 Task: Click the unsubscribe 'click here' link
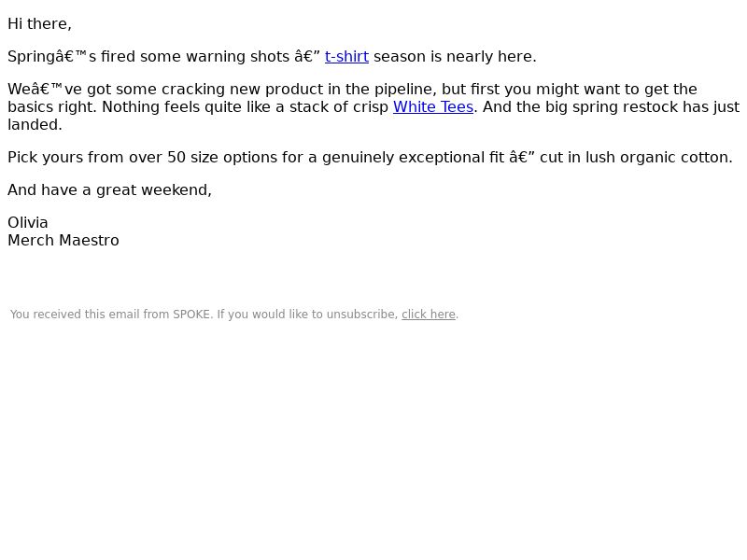pyautogui.click(x=429, y=315)
